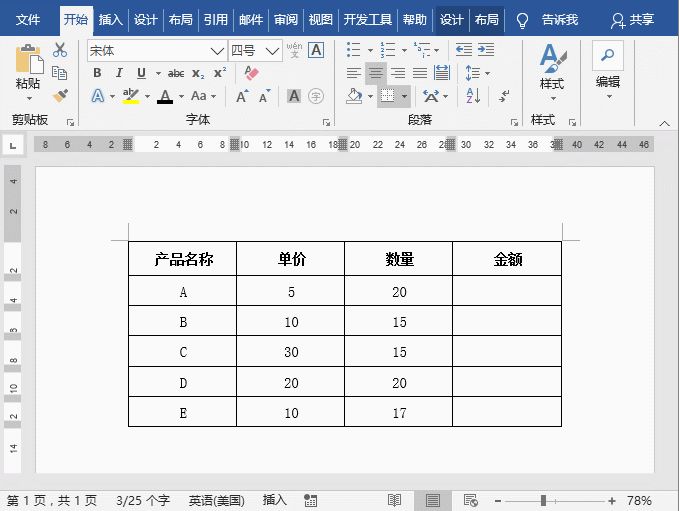Increase paragraph indent

[x=486, y=50]
